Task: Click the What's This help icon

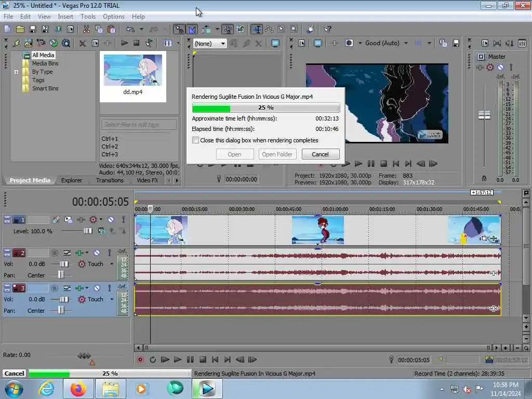Action: click(327, 29)
